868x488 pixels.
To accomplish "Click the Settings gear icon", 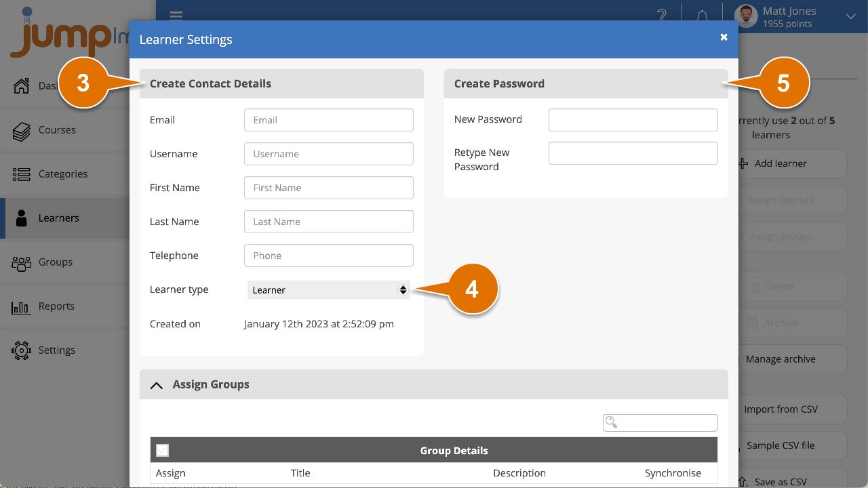I will (x=22, y=350).
